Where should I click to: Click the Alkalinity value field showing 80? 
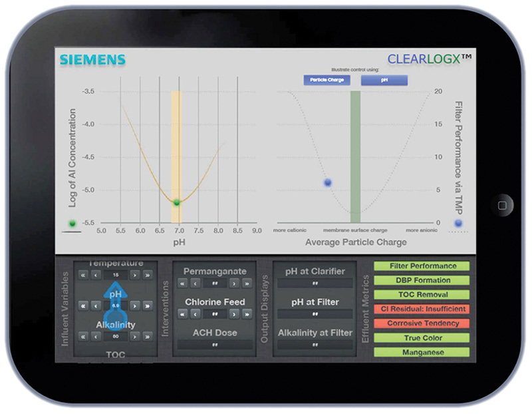(116, 336)
